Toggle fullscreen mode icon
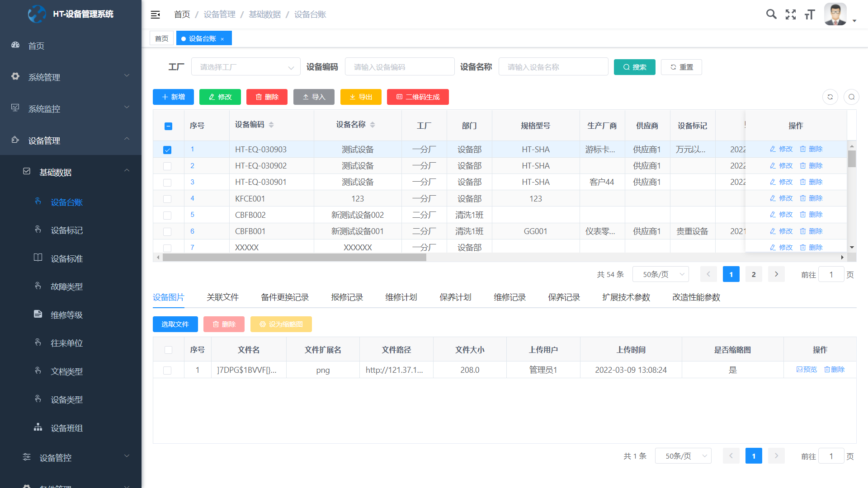The height and width of the screenshot is (488, 868). click(x=791, y=14)
